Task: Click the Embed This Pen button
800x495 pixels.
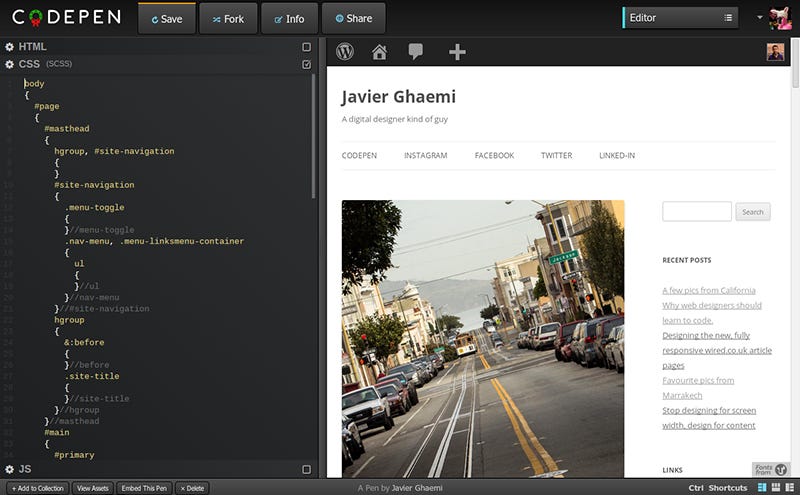Action: (x=145, y=488)
